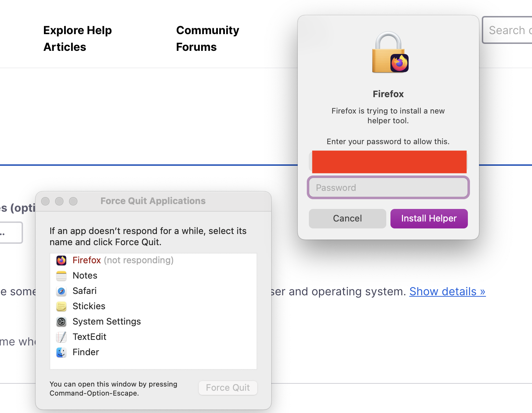532x413 pixels.
Task: Click the Force Quit button
Action: pos(228,388)
